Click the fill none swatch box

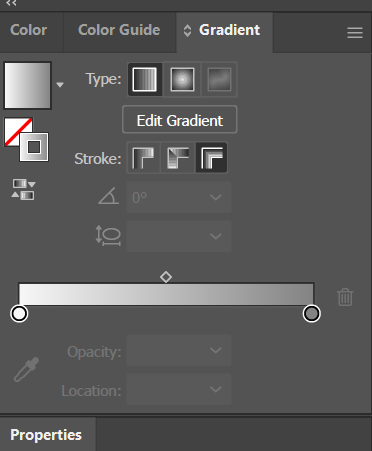pos(18,131)
